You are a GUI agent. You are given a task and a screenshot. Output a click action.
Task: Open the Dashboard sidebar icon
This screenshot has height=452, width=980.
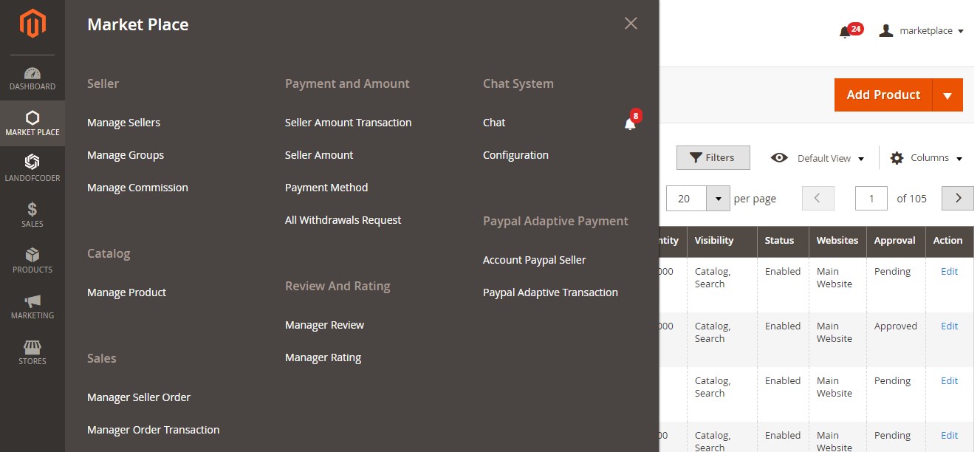[x=32, y=74]
